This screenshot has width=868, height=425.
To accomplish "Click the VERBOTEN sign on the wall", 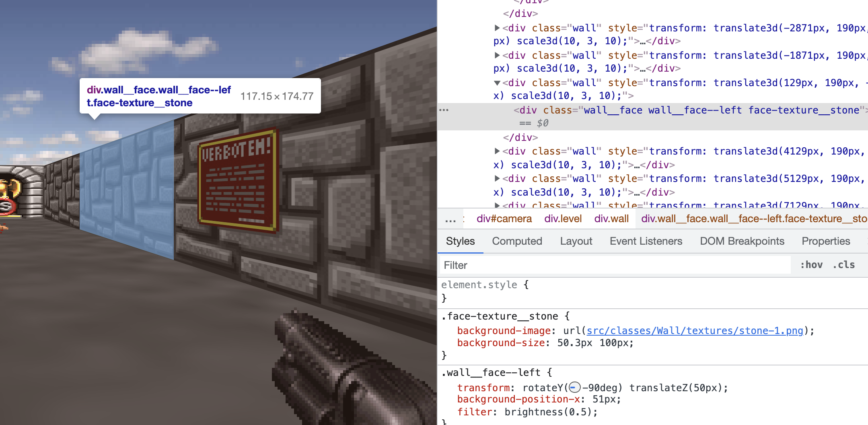I will click(x=238, y=181).
